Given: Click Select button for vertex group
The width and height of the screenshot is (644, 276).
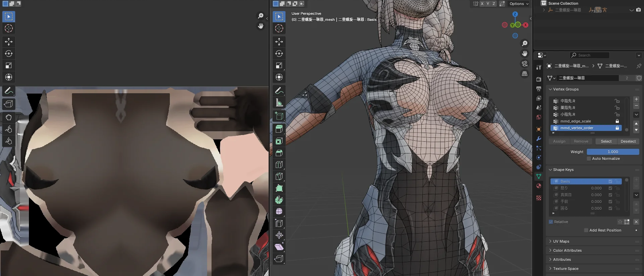Looking at the screenshot, I should click(x=606, y=141).
